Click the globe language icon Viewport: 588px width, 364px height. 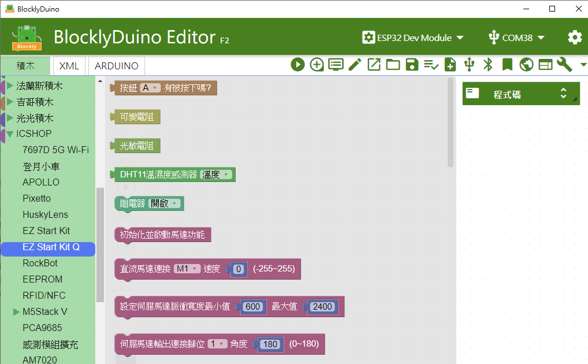[x=526, y=65]
